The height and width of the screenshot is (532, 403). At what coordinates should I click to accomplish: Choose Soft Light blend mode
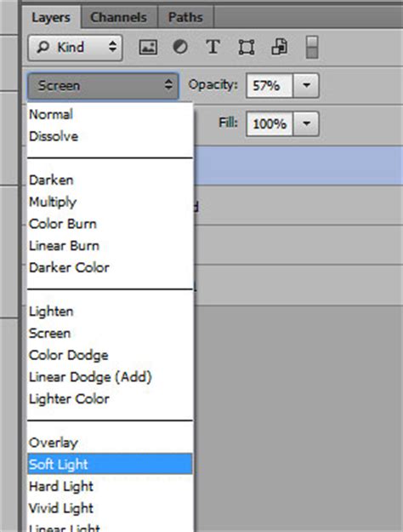pyautogui.click(x=111, y=464)
